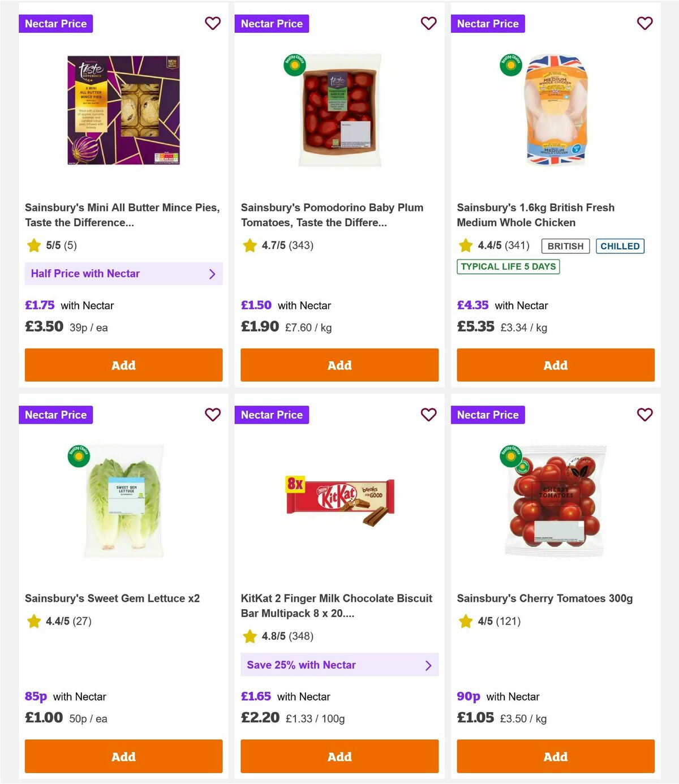Screen dimensions: 679x784
Task: Select the CHILLED label on the chicken
Action: (620, 245)
